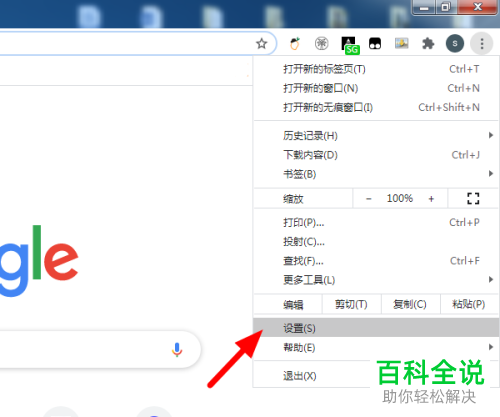500x417 pixels.
Task: Open the Extensions puzzle piece menu
Action: point(428,44)
